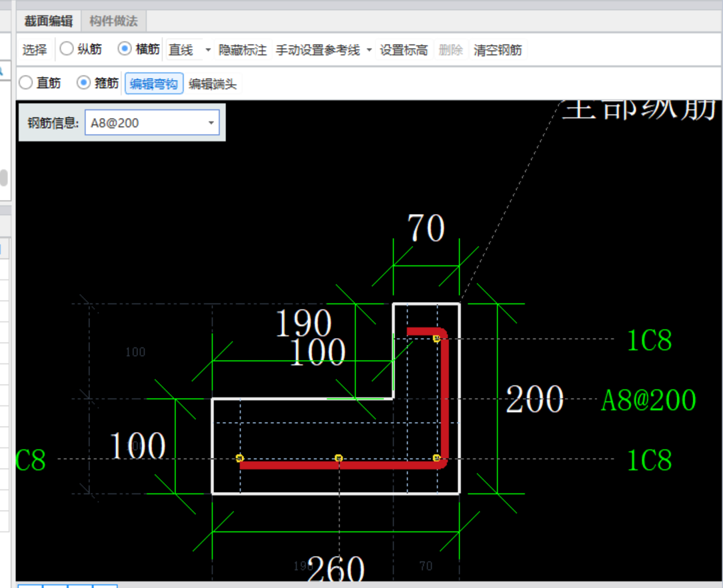
Task: Click the A8@200 text in the rebar field
Action: (x=115, y=123)
